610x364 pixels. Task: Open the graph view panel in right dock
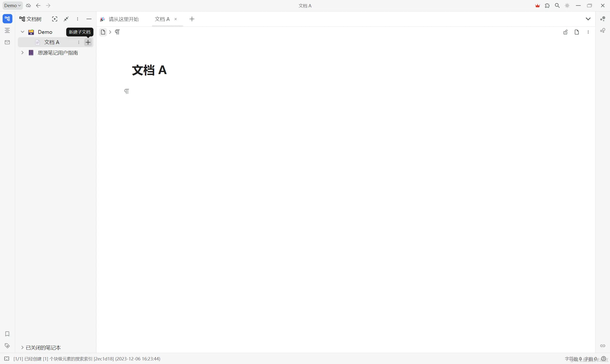tap(603, 19)
